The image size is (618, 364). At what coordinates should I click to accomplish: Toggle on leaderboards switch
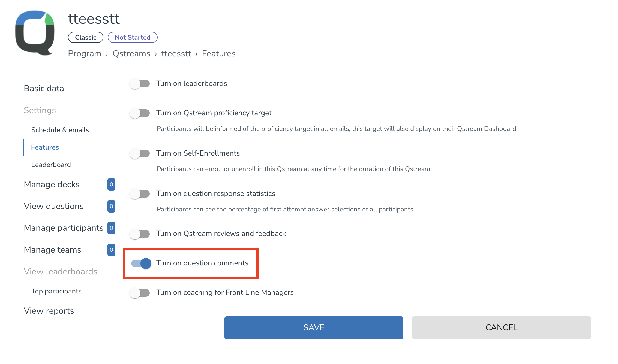[140, 84]
